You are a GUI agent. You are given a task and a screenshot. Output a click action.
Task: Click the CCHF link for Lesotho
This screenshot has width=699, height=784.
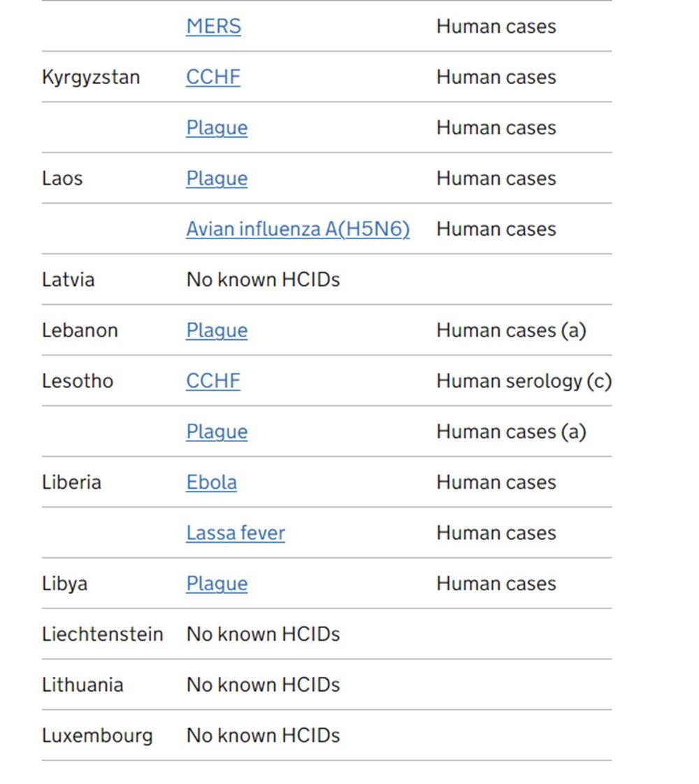click(x=213, y=381)
